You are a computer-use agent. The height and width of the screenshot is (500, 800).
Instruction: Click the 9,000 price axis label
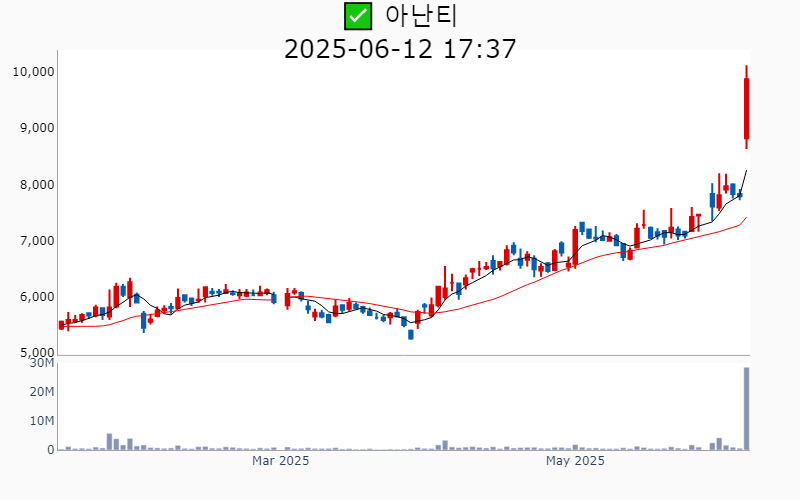point(37,128)
